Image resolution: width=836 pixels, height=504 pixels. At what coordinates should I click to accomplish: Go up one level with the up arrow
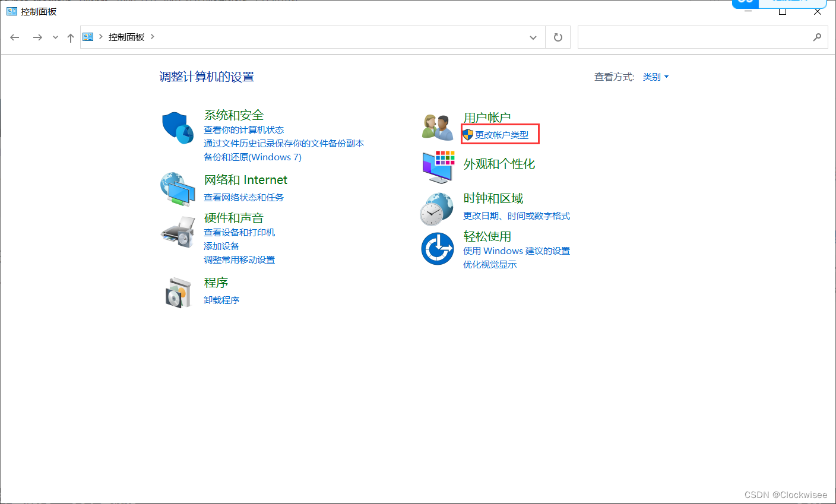[x=71, y=37]
